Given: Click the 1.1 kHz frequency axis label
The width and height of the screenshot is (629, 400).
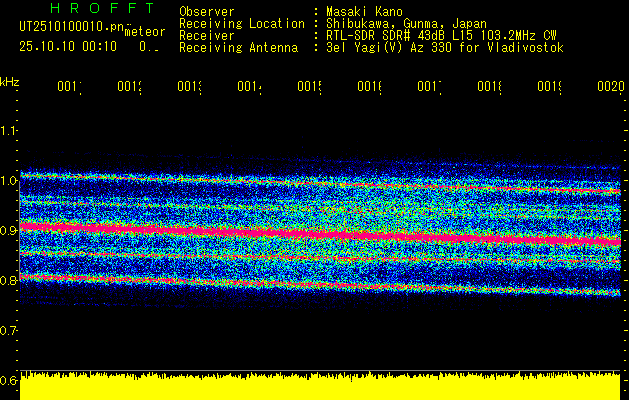Looking at the screenshot, I should click(x=8, y=131).
